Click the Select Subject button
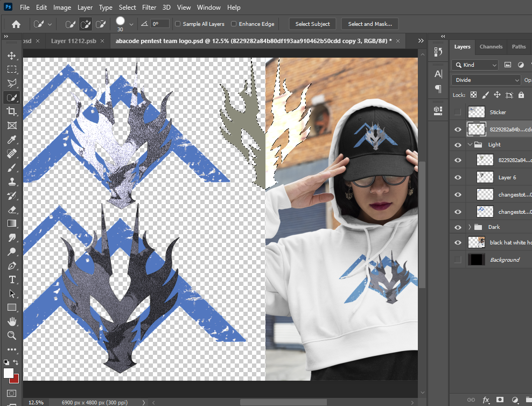Image resolution: width=532 pixels, height=406 pixels. tap(312, 24)
